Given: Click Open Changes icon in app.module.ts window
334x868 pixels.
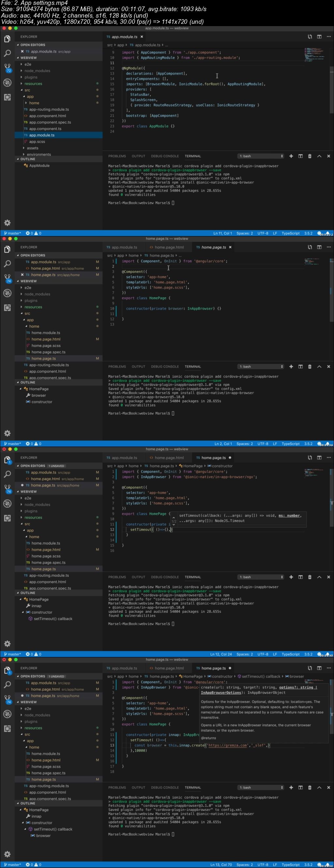Looking at the screenshot, I should click(x=310, y=37).
